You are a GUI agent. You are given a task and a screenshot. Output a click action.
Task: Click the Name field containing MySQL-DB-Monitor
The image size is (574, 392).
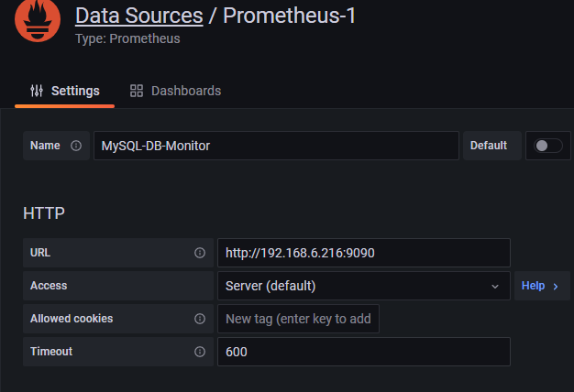click(x=276, y=146)
